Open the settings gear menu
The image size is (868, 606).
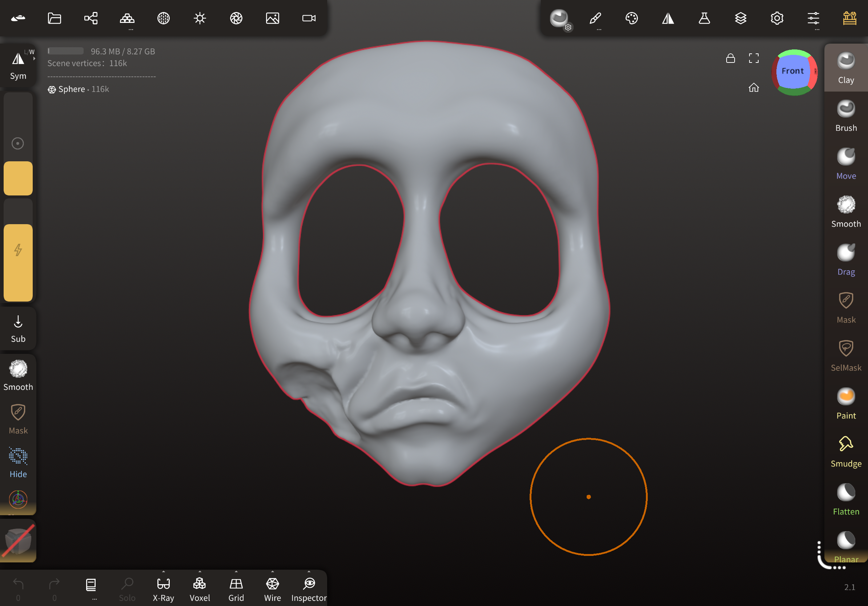(x=776, y=18)
